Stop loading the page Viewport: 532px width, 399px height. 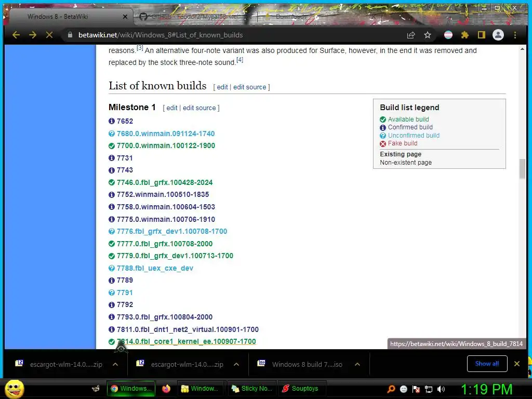pos(49,35)
